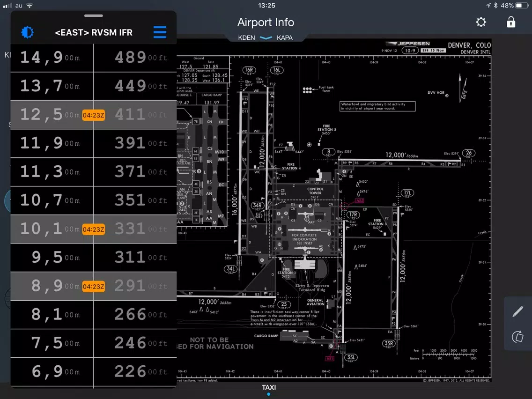532x399 pixels.
Task: Tap the 04:23Z badge on 12,500 m row
Action: pos(93,115)
